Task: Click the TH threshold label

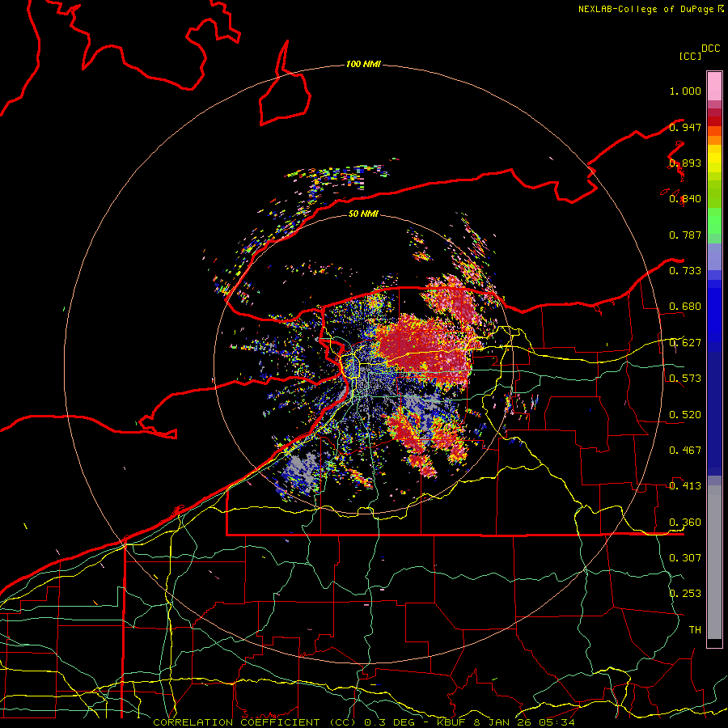Action: pos(695,630)
